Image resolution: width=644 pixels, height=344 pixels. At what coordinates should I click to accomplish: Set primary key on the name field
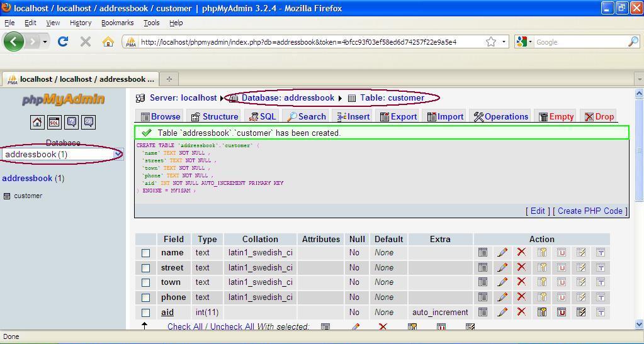click(542, 252)
